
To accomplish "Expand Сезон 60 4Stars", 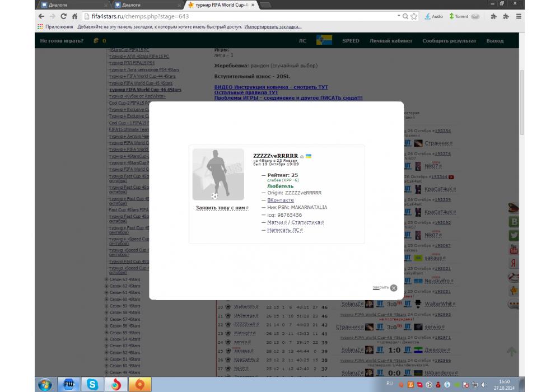I will [x=106, y=300].
